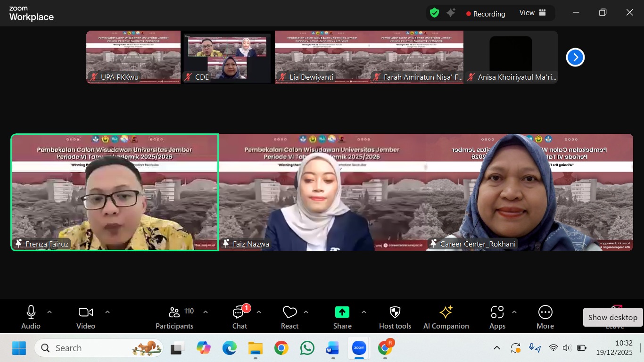Open the Apps menu icon
The image size is (644, 362).
[497, 317]
